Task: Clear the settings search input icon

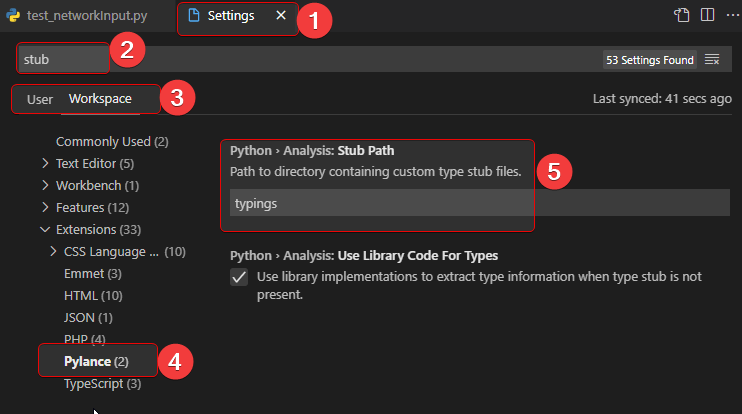Action: (x=712, y=60)
